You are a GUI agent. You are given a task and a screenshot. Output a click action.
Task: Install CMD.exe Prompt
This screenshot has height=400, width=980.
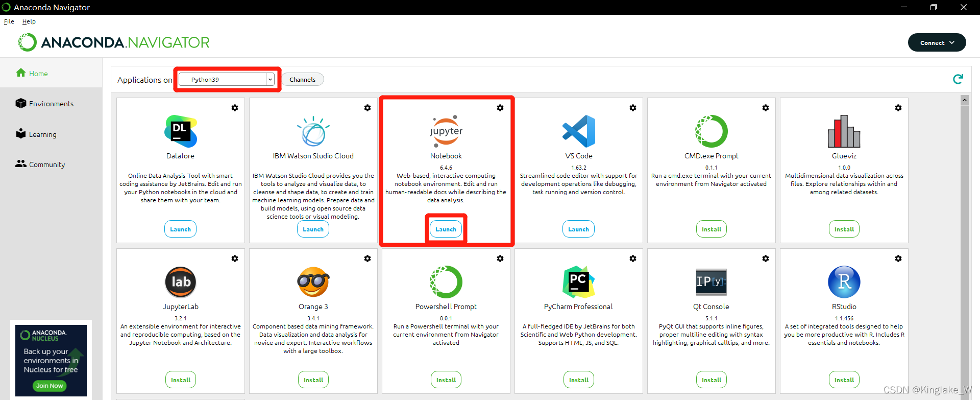712,229
